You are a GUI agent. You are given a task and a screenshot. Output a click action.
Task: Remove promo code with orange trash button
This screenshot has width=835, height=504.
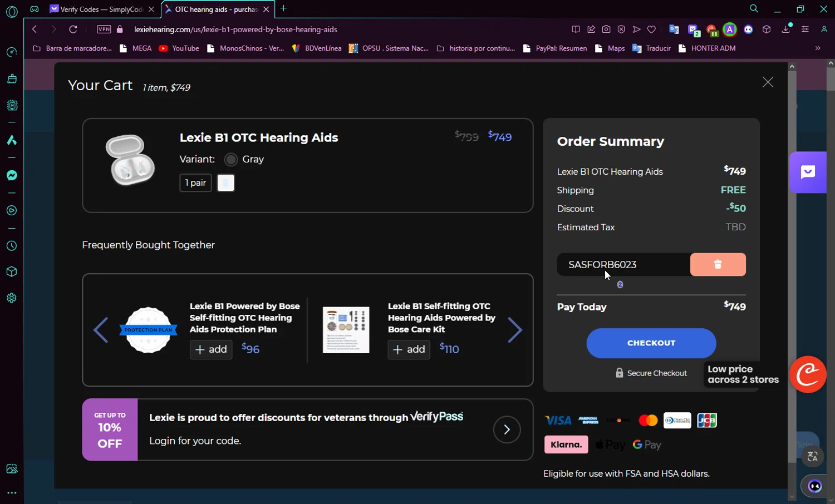(x=718, y=265)
